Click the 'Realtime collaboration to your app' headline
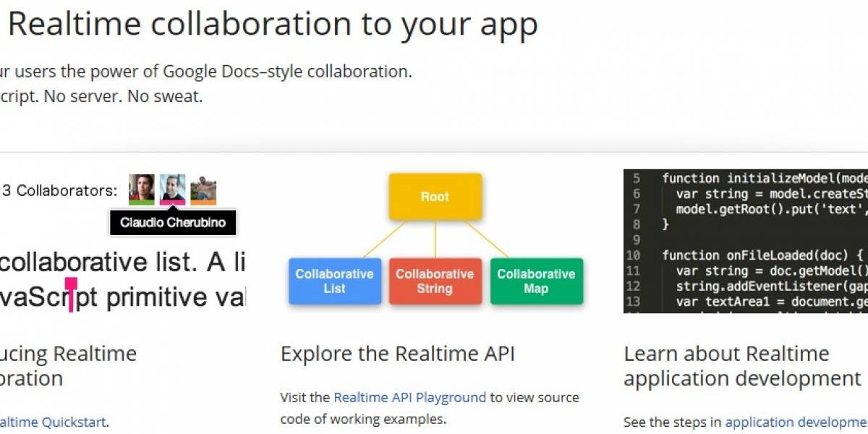The image size is (868, 434). click(x=272, y=24)
